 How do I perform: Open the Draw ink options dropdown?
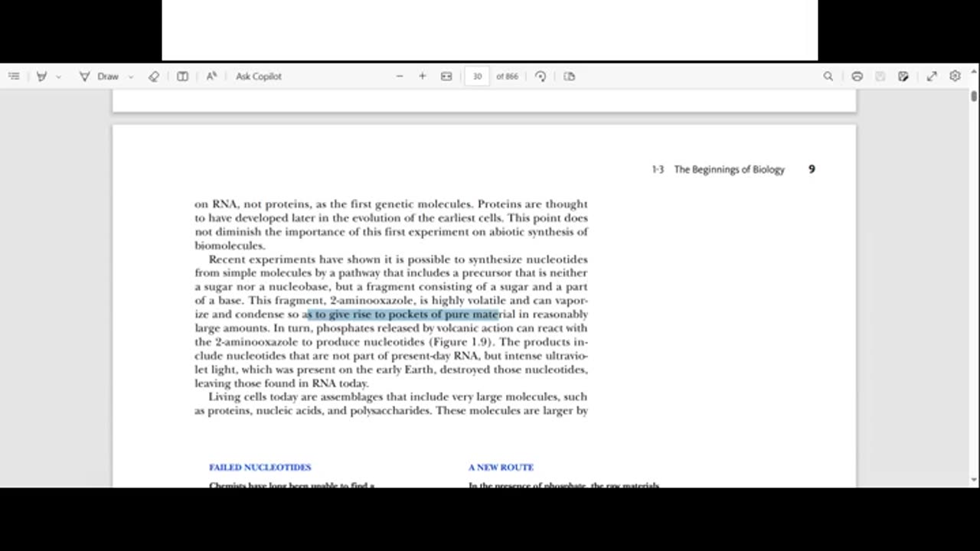click(131, 77)
